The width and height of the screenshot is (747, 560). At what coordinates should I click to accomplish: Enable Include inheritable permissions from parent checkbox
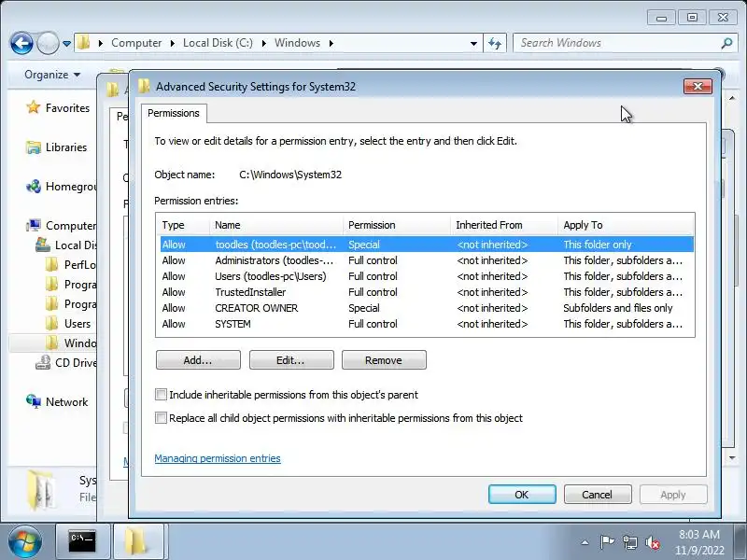(161, 394)
